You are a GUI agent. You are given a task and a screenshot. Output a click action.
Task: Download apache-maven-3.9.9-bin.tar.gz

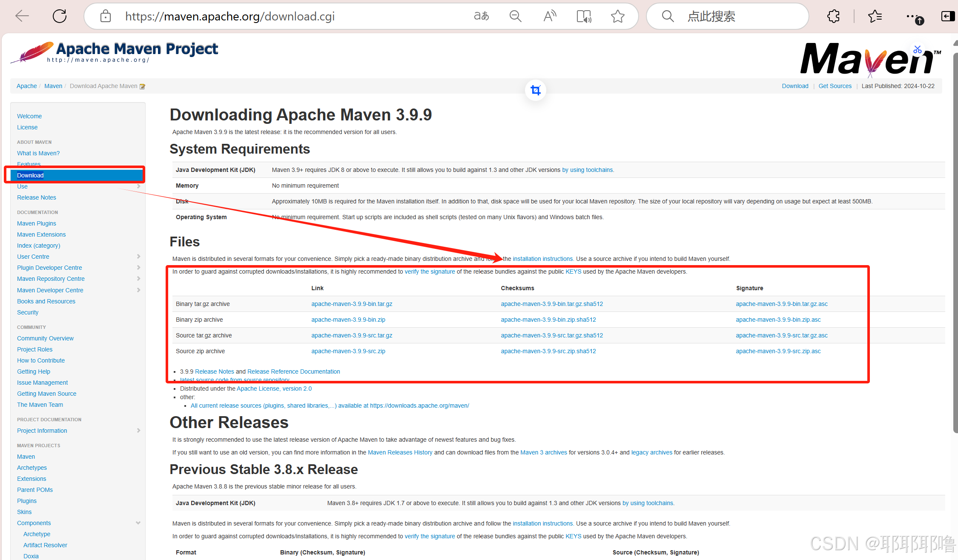point(352,304)
